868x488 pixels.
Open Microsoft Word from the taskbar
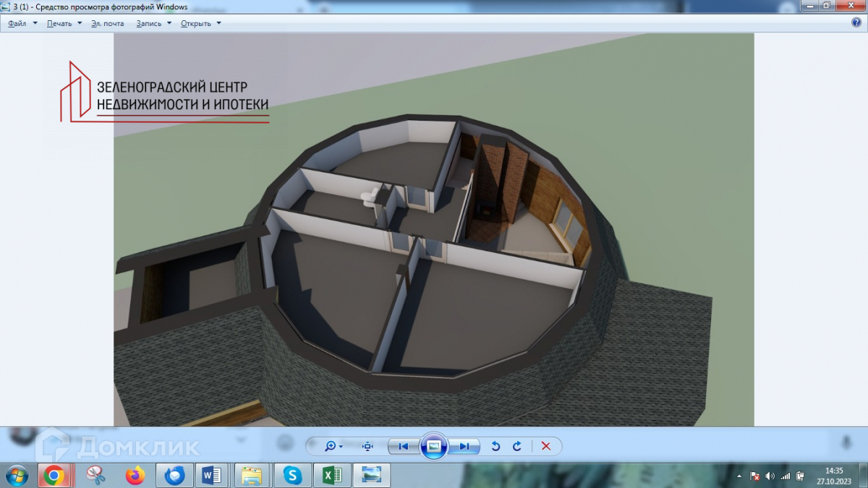click(213, 475)
